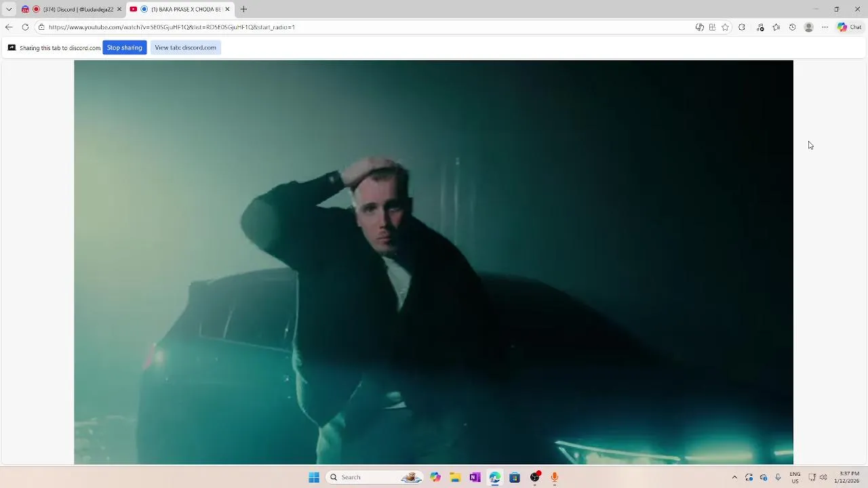
Task: Open the media control music icon
Action: pyautogui.click(x=760, y=27)
